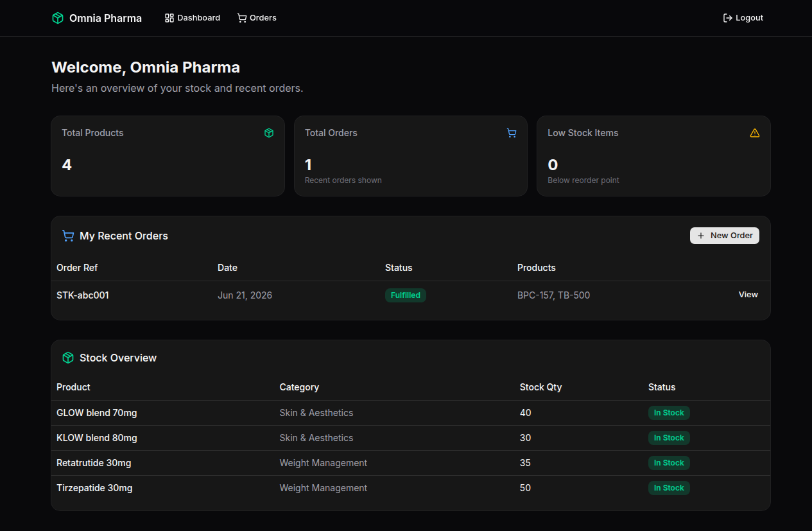Click Weight Management in Retatrutide row

[x=324, y=463]
